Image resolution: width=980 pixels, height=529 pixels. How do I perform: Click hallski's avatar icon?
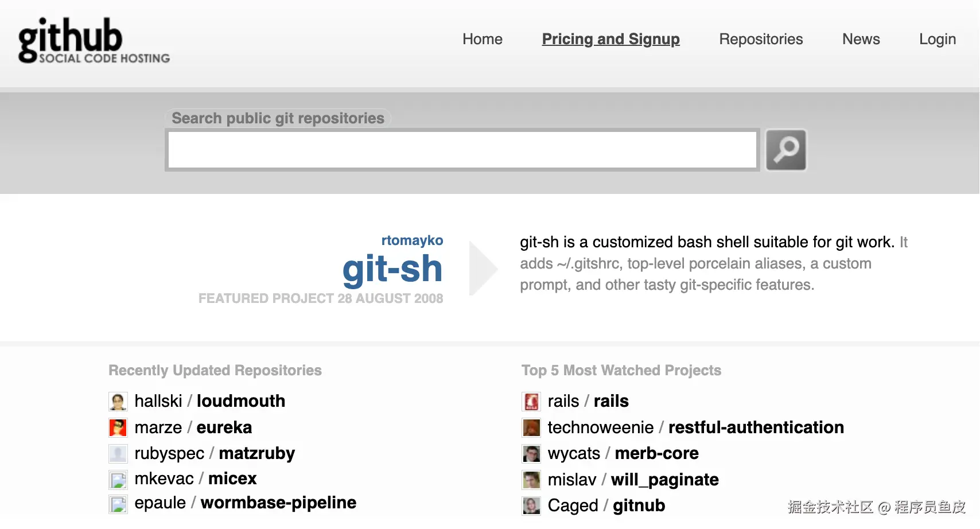118,402
